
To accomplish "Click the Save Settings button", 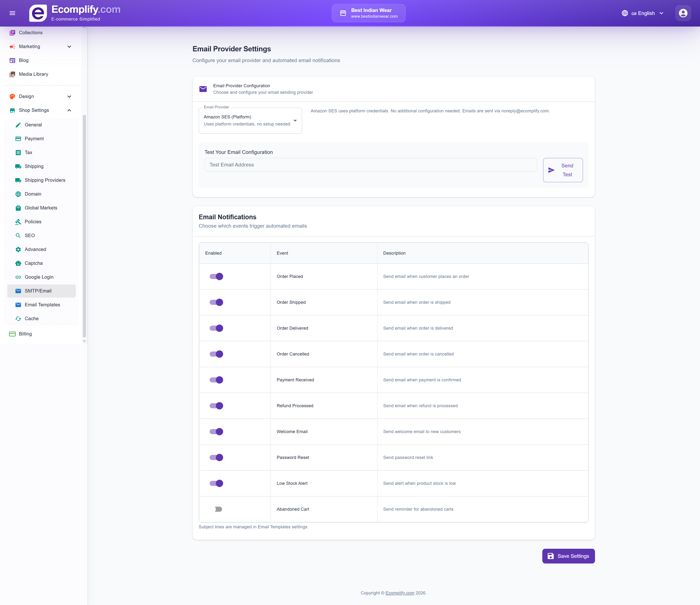I will [568, 556].
